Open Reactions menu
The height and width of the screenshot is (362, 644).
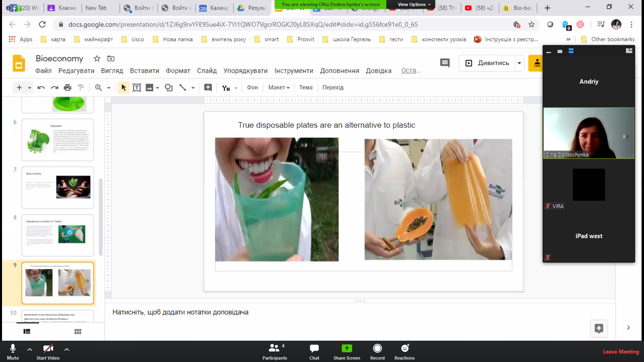[x=405, y=352]
